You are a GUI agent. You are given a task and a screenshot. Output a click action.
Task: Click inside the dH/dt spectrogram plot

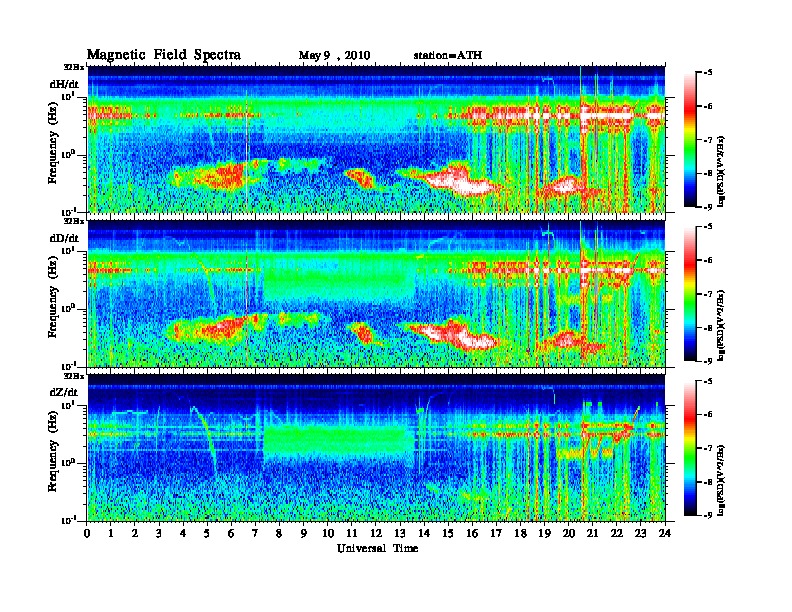coord(376,139)
